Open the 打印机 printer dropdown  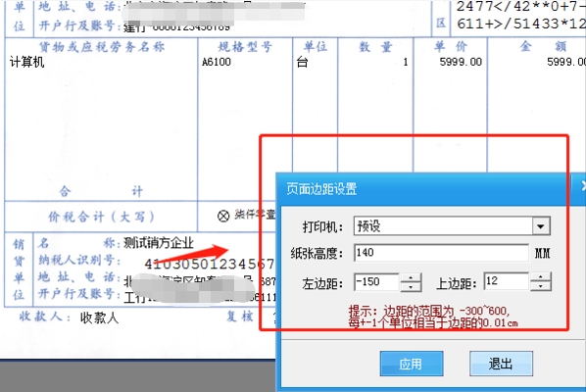pos(540,226)
